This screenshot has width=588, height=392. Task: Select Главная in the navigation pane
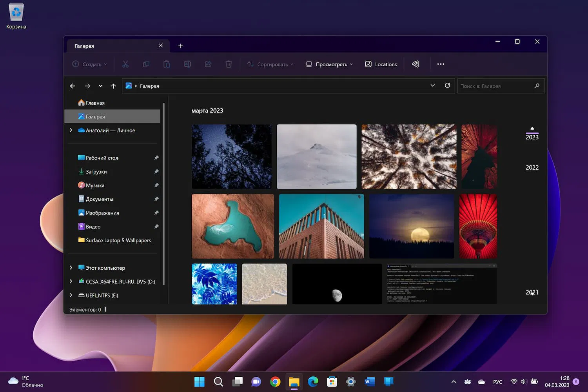[95, 103]
